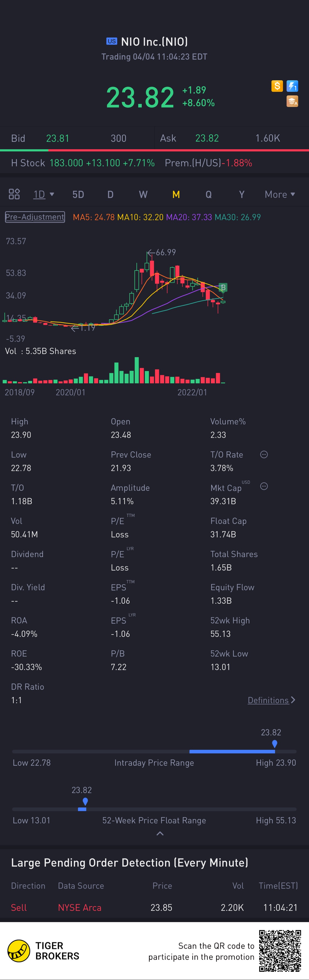Image resolution: width=309 pixels, height=980 pixels.
Task: Open the More timeframes dropdown
Action: pos(280,194)
